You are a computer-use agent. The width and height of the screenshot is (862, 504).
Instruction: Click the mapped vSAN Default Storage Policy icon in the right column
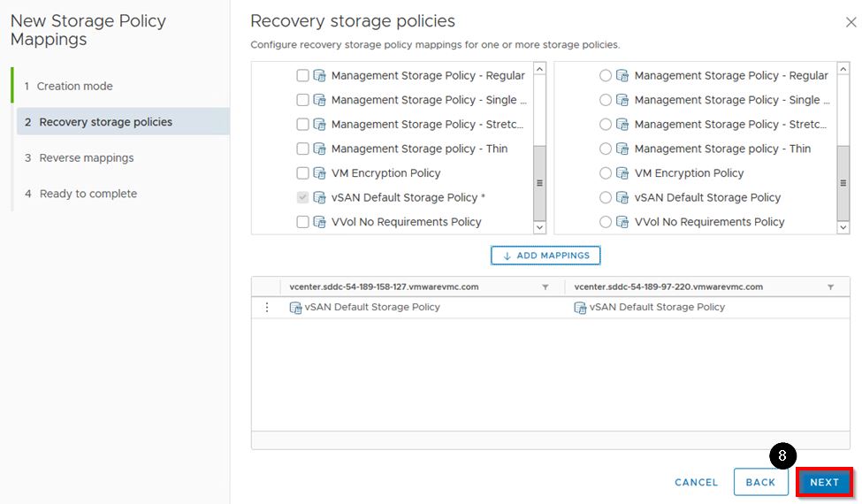(580, 308)
